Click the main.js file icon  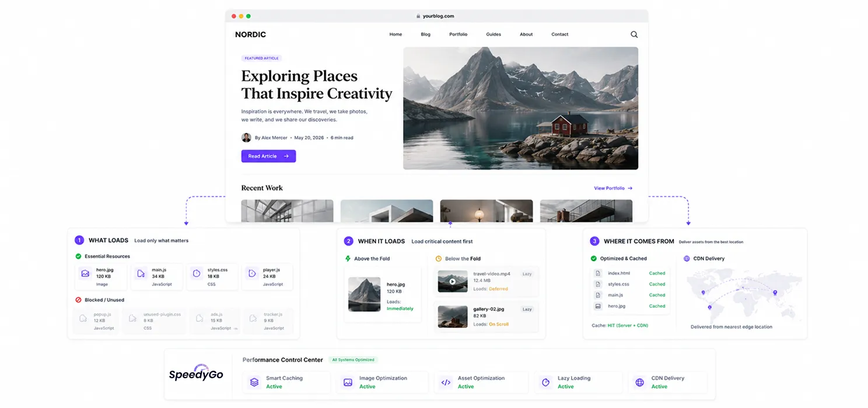click(x=141, y=273)
